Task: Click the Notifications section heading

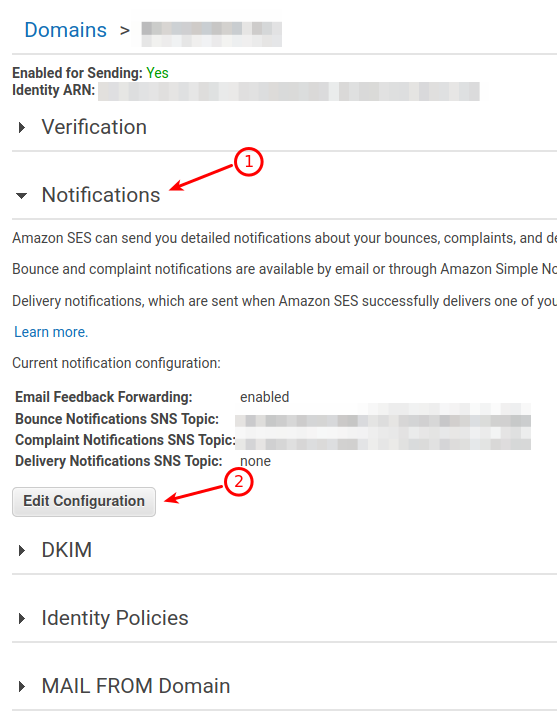Action: 101,195
